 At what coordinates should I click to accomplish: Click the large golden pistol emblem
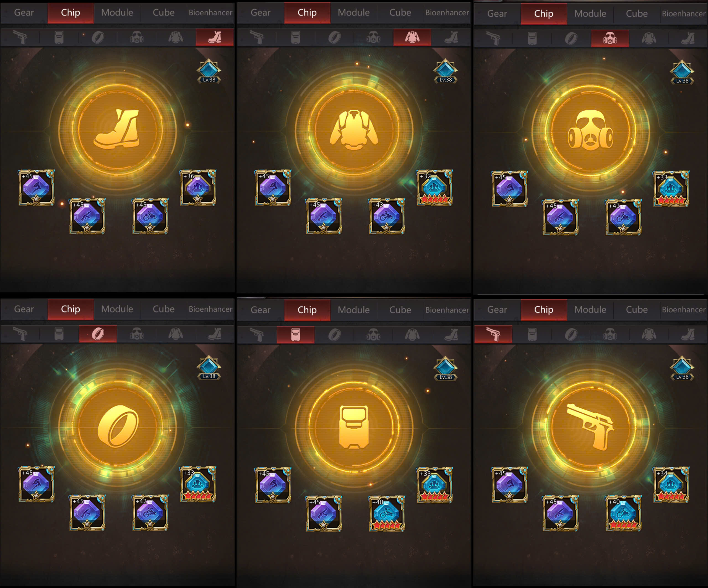tap(591, 427)
